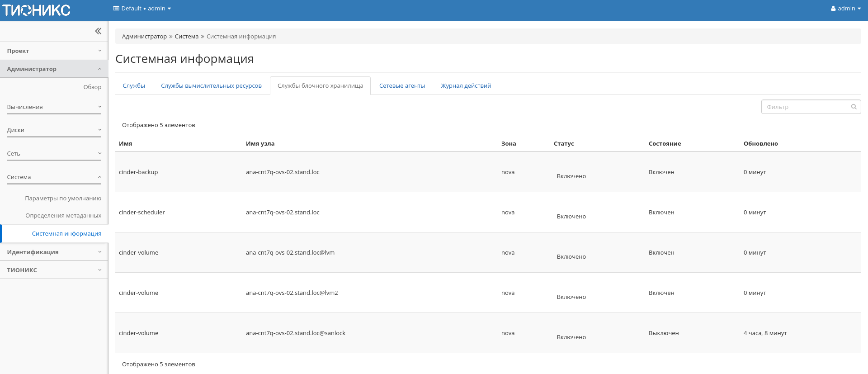Expand the Идентификация section
Image resolution: width=868 pixels, height=374 pixels.
coord(54,252)
